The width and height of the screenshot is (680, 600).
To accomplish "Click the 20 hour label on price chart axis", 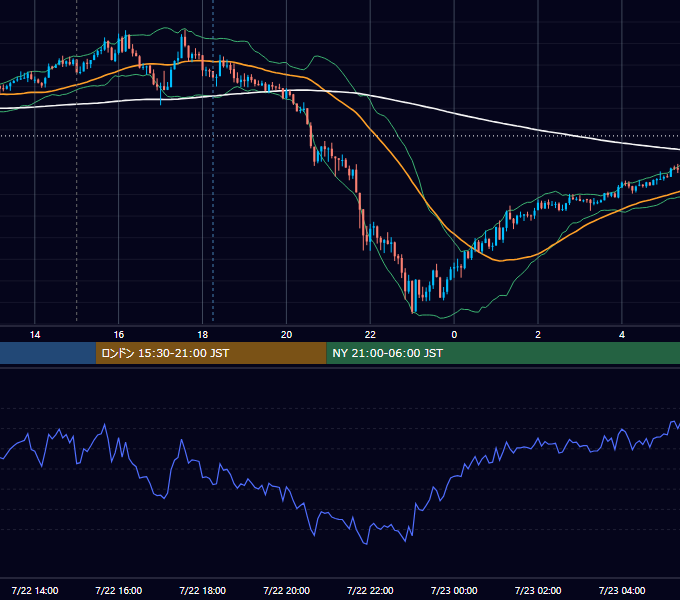I will [286, 335].
